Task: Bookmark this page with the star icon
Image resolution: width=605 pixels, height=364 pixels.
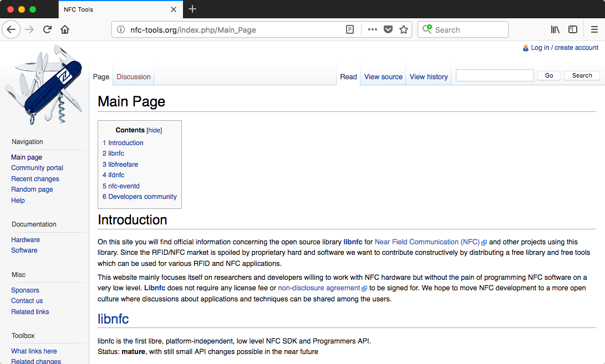Action: click(x=404, y=30)
